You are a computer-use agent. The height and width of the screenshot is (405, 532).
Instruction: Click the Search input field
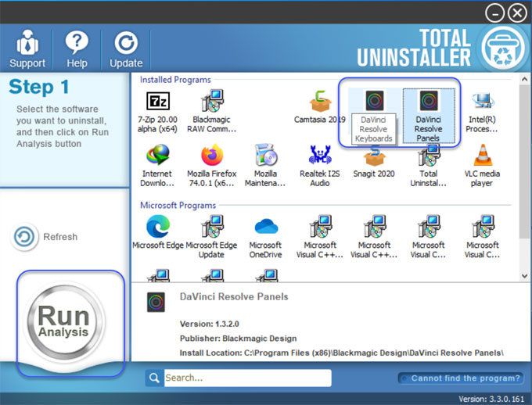[x=248, y=378]
